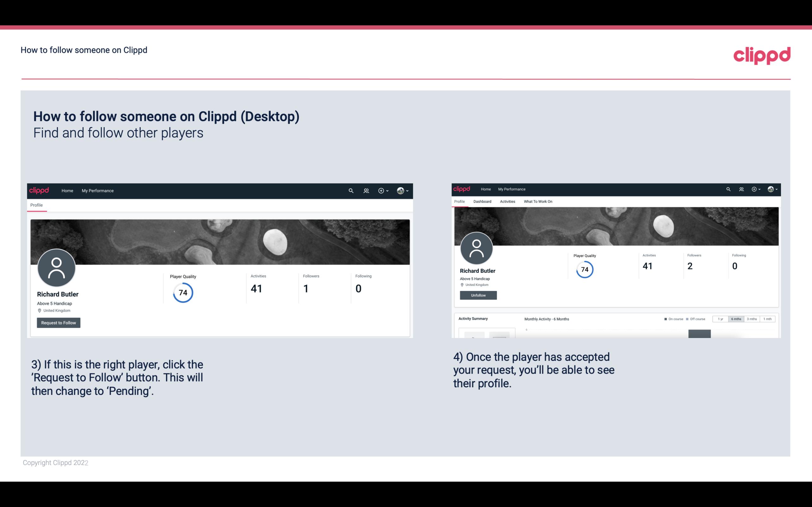
Task: Click the search icon on right desktop
Action: 729,189
